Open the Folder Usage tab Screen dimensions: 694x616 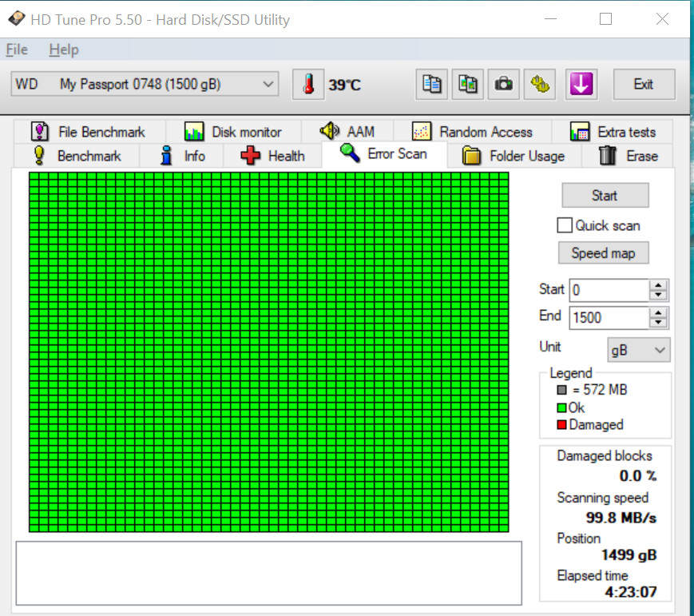click(x=514, y=156)
